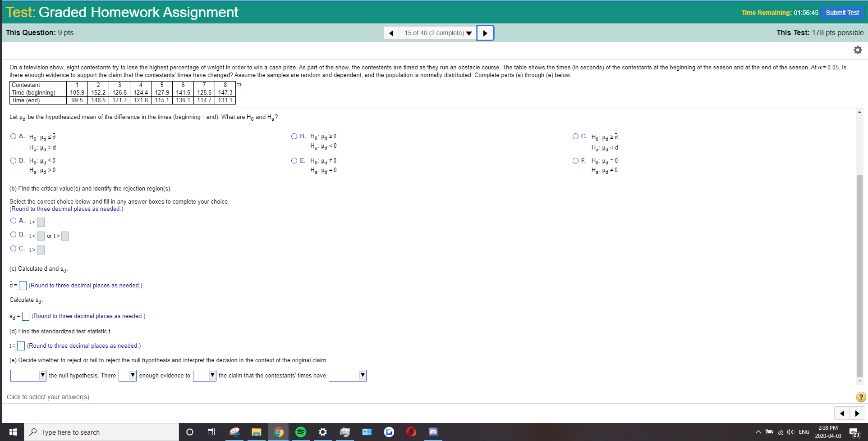The image size is (868, 441).
Task: Click the Submit Test button
Action: (x=842, y=12)
